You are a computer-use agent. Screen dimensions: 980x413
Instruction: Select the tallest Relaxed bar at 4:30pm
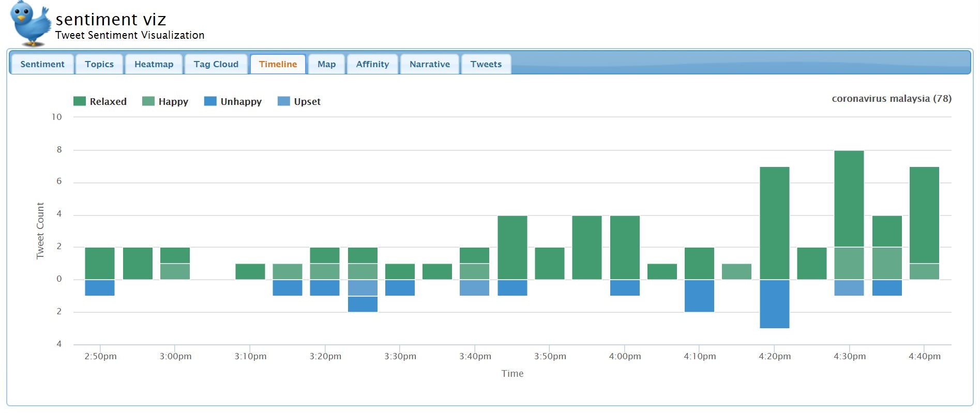pyautogui.click(x=849, y=199)
